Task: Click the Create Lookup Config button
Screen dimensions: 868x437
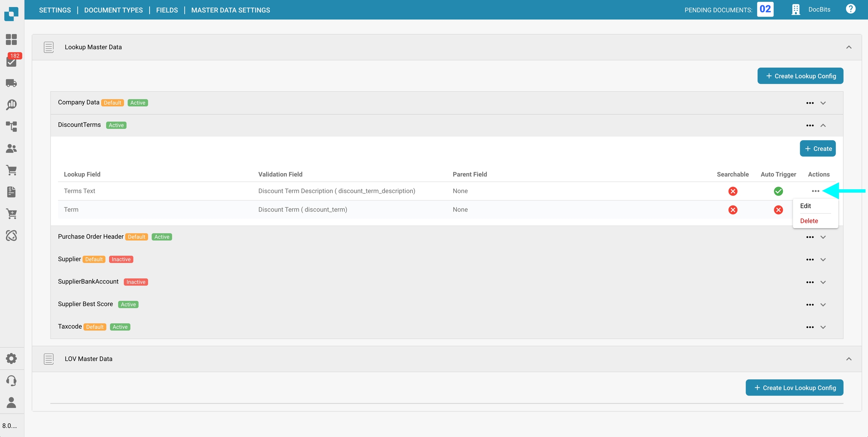Action: 800,76
